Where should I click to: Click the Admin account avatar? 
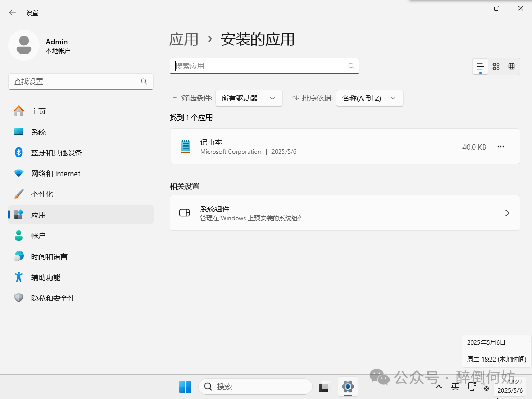(x=23, y=45)
